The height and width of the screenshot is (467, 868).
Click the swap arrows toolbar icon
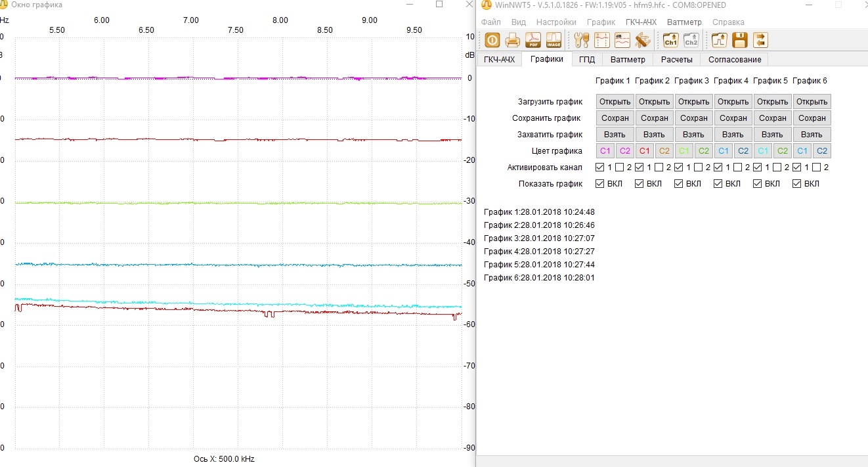coord(760,41)
